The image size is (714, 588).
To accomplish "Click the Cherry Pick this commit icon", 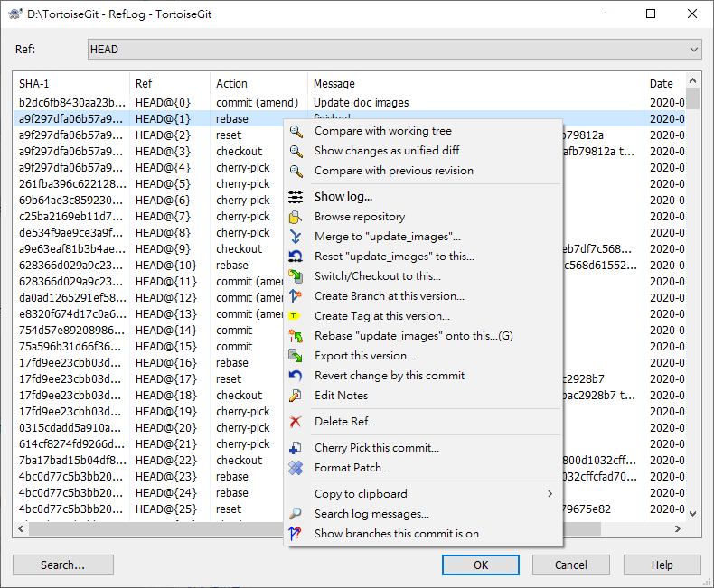I will pyautogui.click(x=296, y=448).
